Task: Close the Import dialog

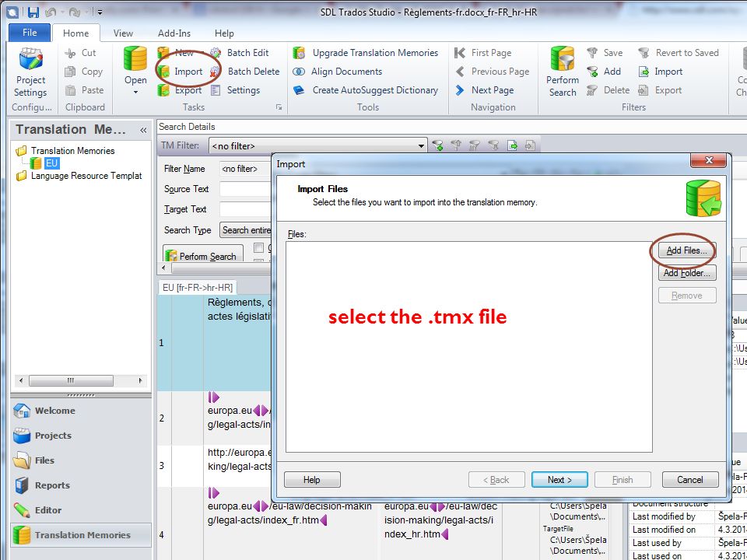Action: click(708, 160)
